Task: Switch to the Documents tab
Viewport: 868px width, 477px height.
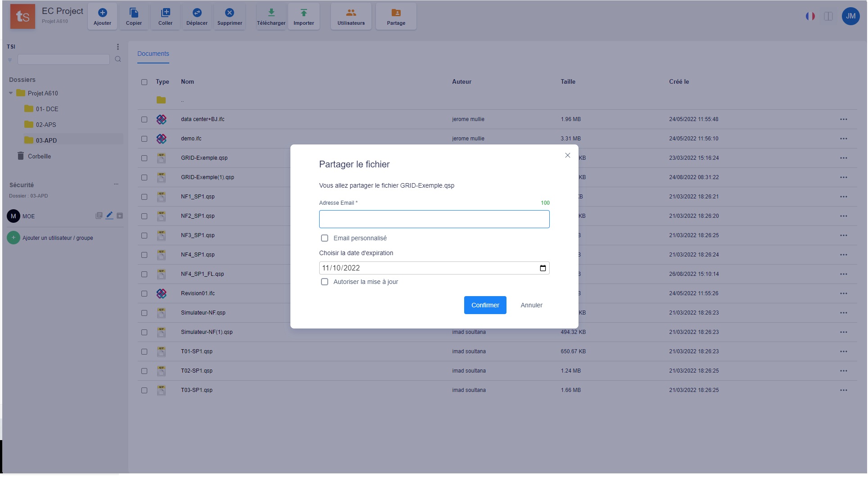Action: [153, 54]
